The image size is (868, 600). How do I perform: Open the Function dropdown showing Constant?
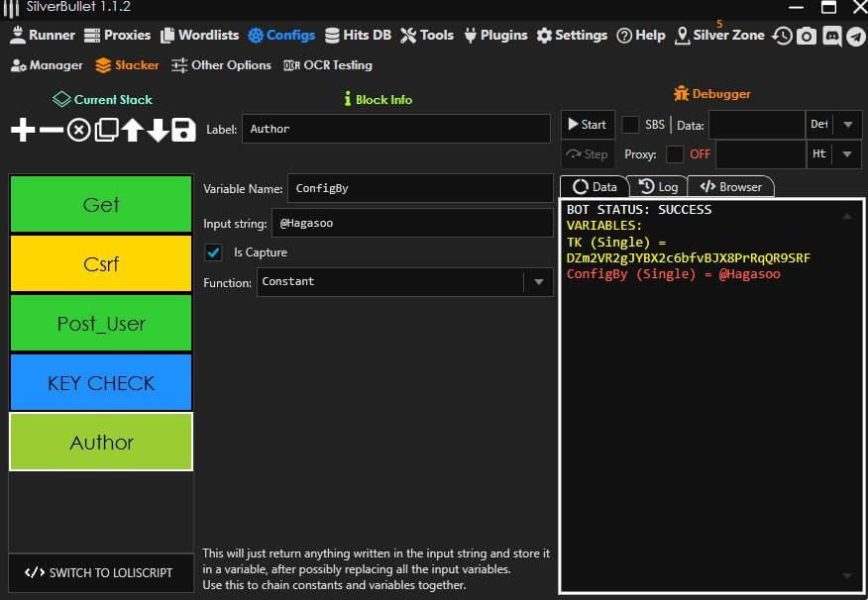pos(538,282)
